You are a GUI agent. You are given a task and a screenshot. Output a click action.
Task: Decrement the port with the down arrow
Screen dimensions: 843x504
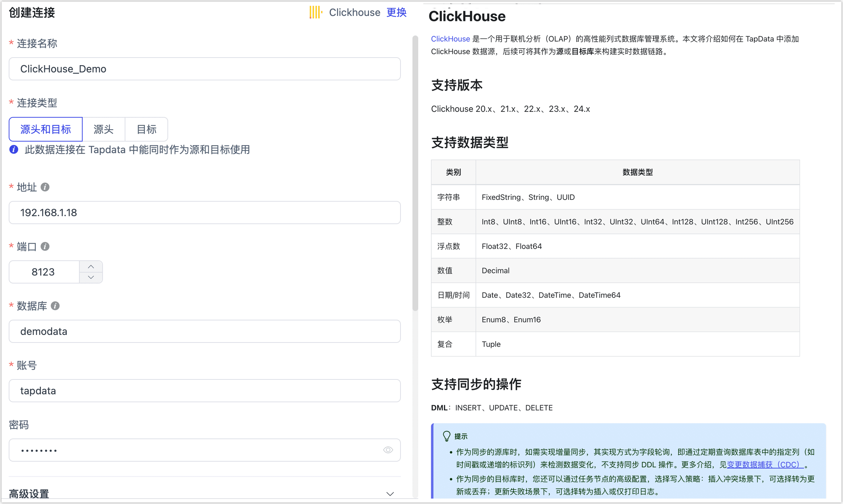91,277
